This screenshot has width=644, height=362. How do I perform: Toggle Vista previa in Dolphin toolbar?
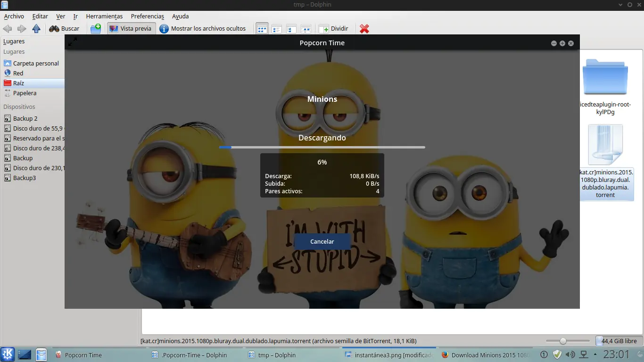(131, 29)
